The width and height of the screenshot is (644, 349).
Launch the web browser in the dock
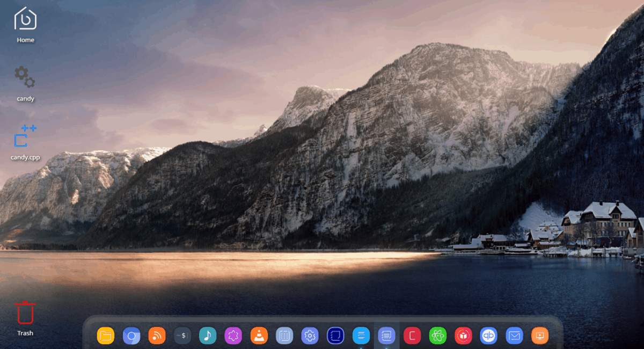point(131,335)
